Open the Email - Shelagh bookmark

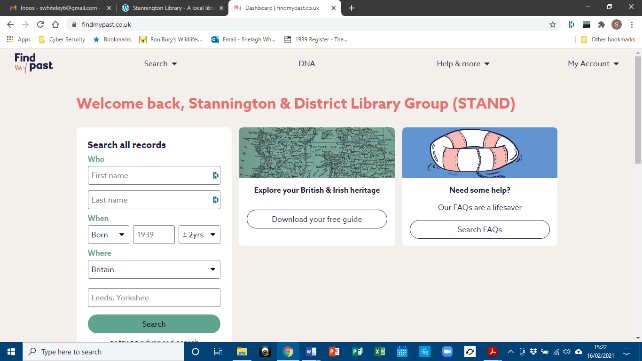[x=243, y=39]
